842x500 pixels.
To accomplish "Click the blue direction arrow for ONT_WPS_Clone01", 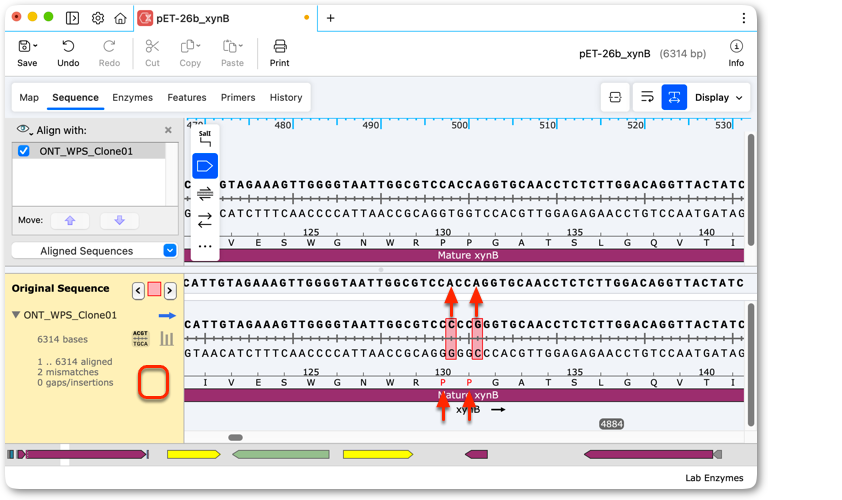I will (167, 315).
